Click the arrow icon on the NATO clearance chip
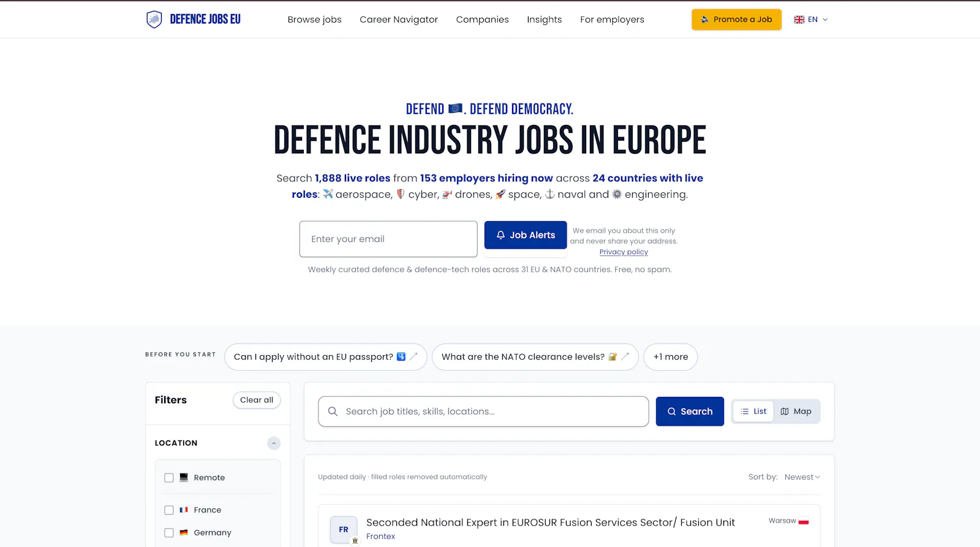The height and width of the screenshot is (547, 980). [x=625, y=356]
